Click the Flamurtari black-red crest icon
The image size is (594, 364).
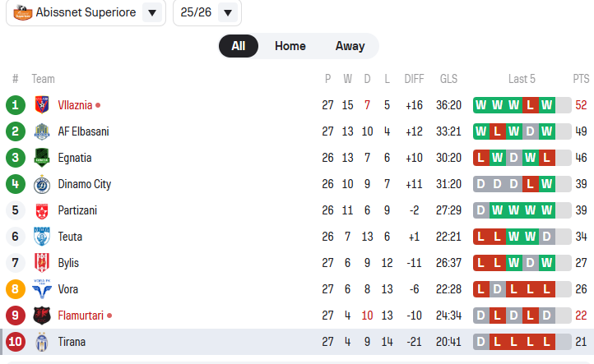pos(41,316)
